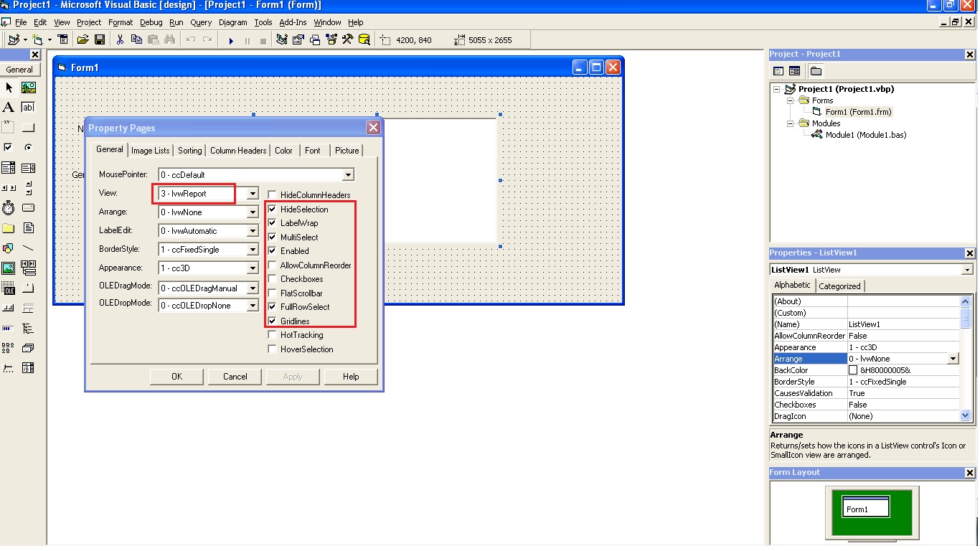Click the BackColor color swatch
This screenshot has height=551, width=980.
853,370
